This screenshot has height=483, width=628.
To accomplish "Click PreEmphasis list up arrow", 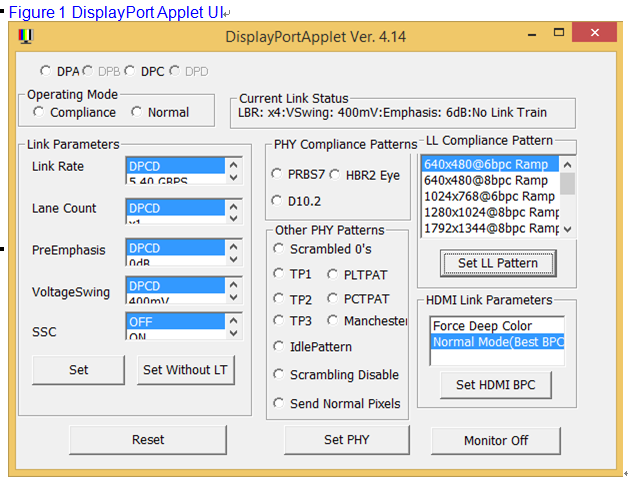I will [234, 246].
